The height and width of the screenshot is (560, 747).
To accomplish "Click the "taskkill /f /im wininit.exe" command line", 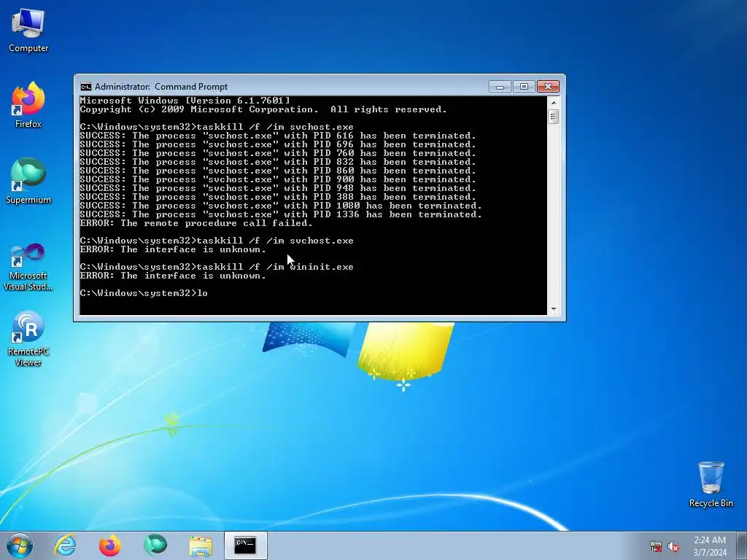I will tap(217, 267).
